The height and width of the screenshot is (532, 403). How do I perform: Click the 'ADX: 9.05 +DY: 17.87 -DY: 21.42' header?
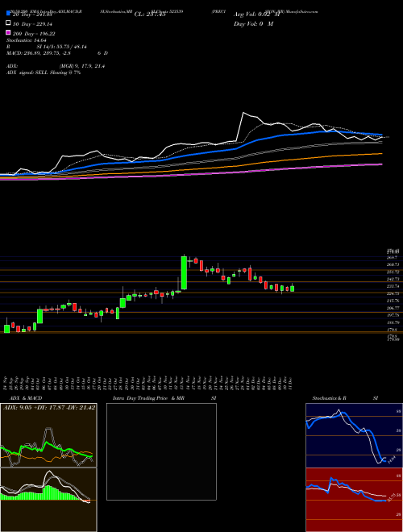click(x=49, y=407)
